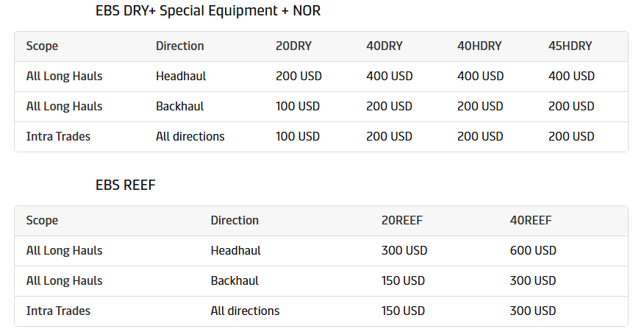Click Intra Trades row in DRY table

321,137
